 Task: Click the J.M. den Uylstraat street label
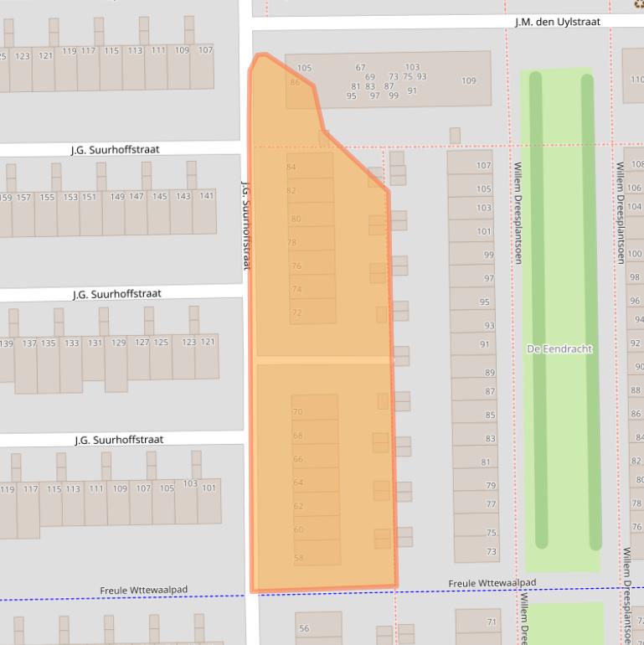click(557, 22)
